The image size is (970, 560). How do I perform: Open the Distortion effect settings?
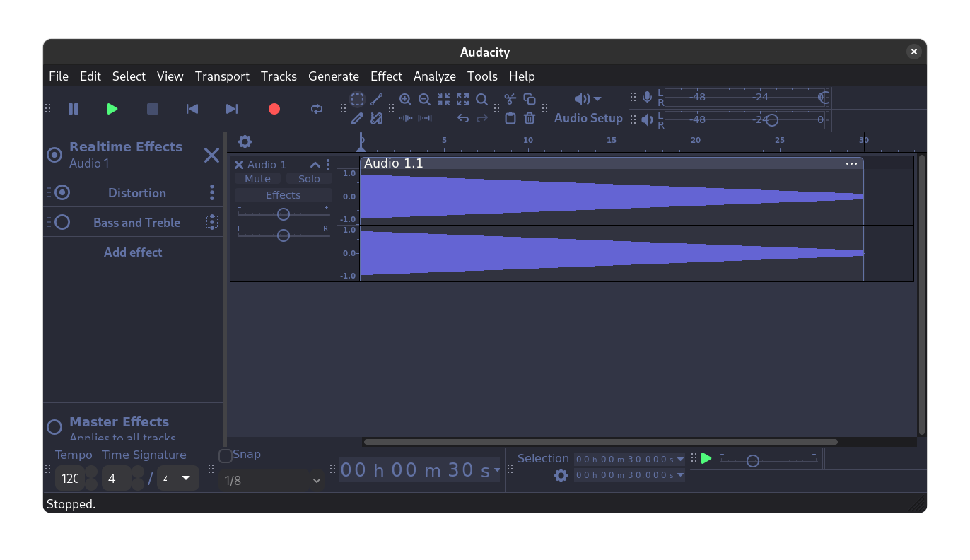coord(137,193)
